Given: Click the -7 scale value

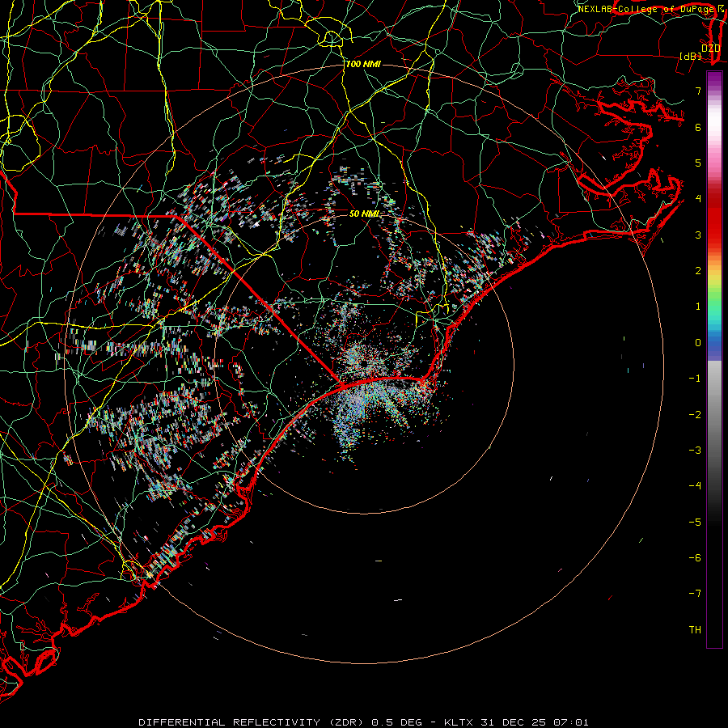Looking at the screenshot, I should click(x=695, y=594).
